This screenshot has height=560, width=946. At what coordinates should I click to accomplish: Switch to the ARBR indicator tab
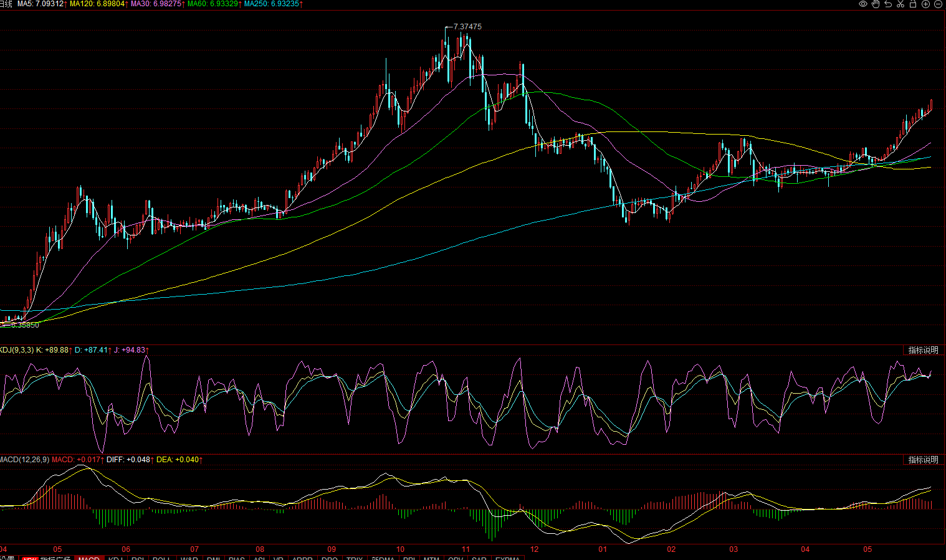point(303,558)
